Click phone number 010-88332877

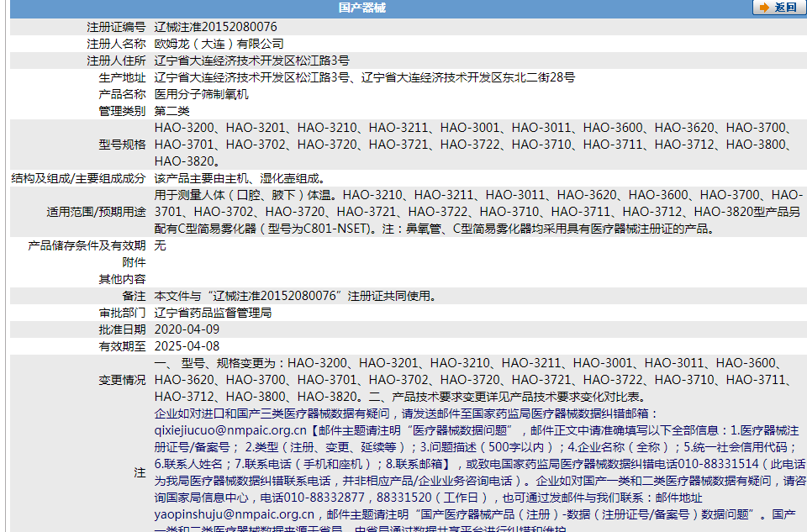coord(324,498)
